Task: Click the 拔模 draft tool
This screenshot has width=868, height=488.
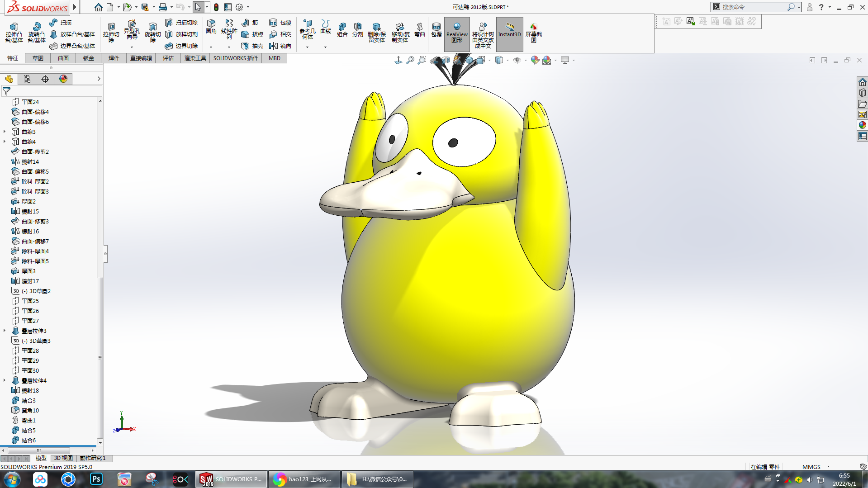Action: [x=252, y=34]
